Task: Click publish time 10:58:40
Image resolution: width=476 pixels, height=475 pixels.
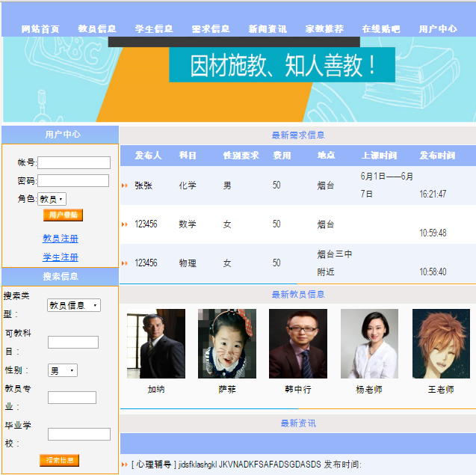Action: click(433, 272)
